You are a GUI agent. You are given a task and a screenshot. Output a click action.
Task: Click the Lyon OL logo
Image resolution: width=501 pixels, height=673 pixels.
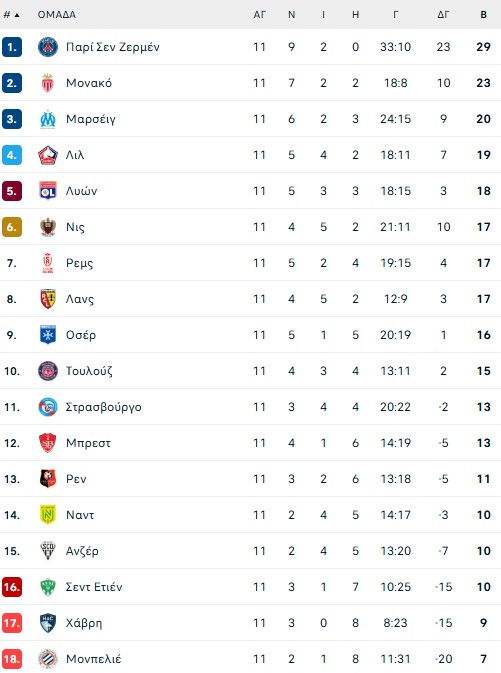pos(48,191)
